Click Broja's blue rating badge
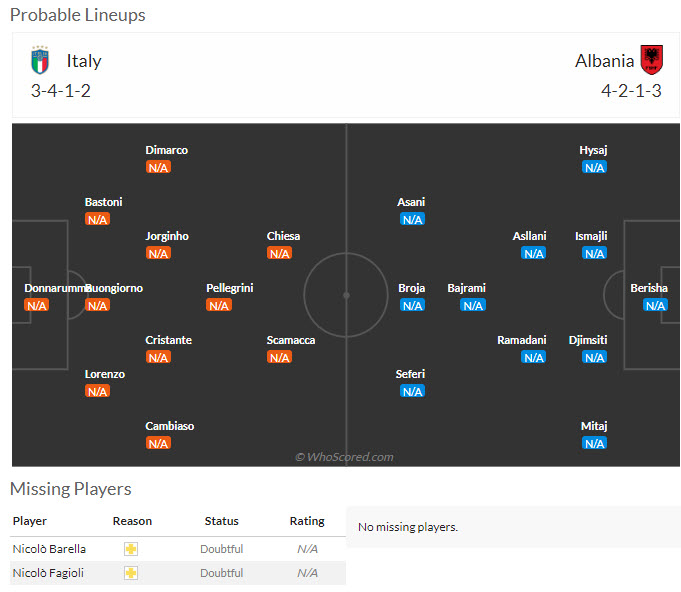The image size is (681, 592). [x=412, y=305]
